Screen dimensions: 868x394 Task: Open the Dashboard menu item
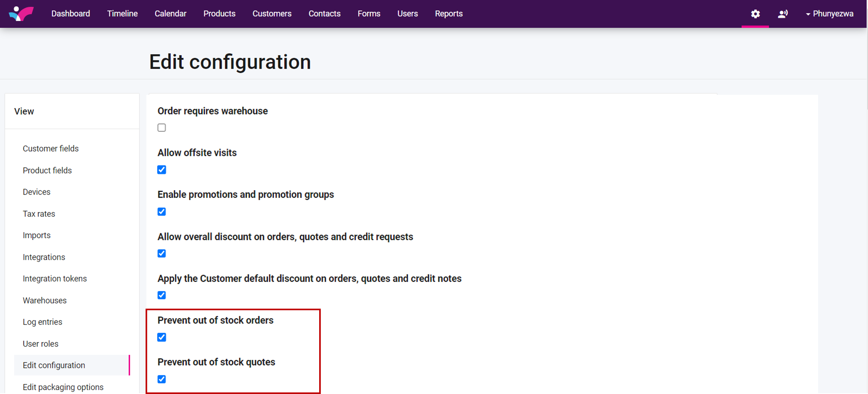[70, 14]
